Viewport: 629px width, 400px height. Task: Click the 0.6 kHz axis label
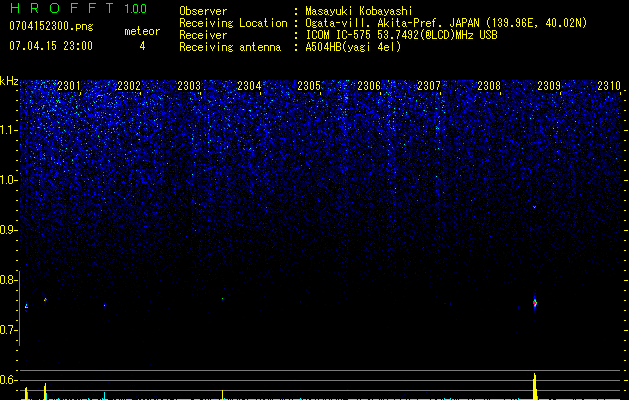tap(9, 380)
